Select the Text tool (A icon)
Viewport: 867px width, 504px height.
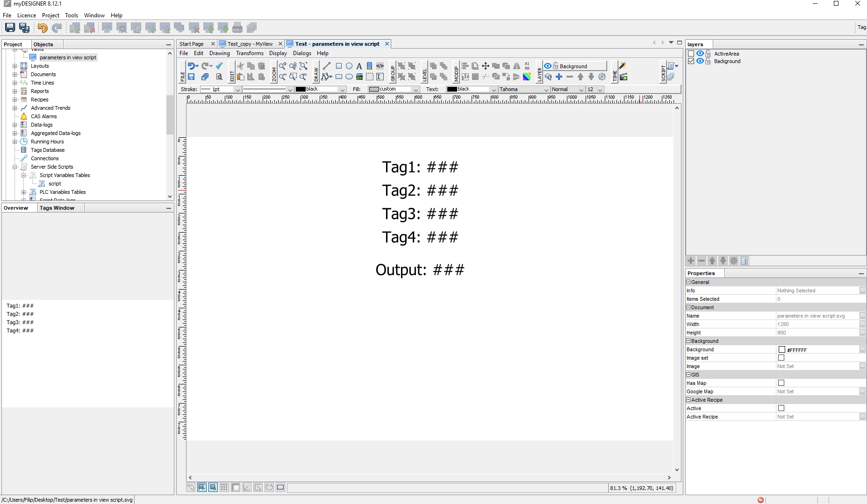[359, 66]
